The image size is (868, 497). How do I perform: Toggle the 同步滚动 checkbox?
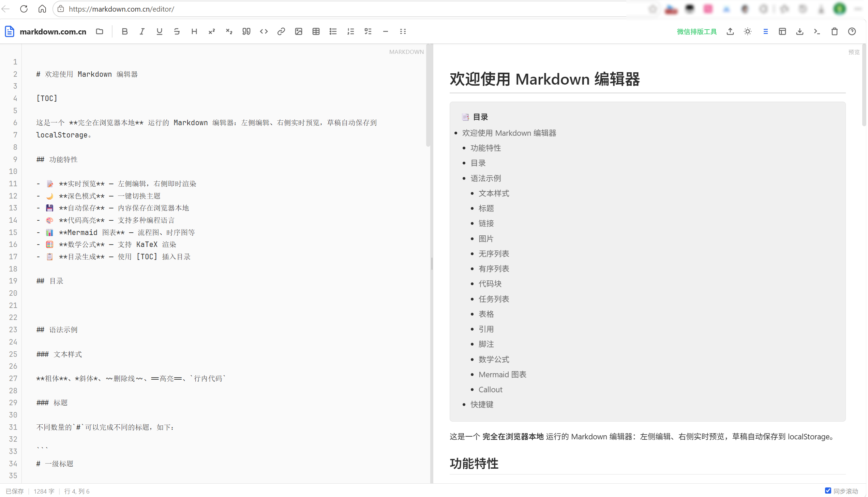(828, 491)
